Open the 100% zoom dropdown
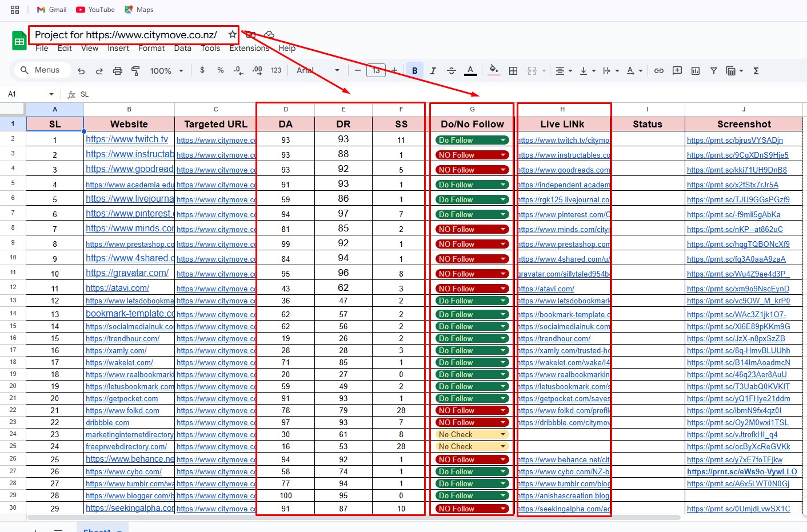The width and height of the screenshot is (807, 532). (166, 71)
